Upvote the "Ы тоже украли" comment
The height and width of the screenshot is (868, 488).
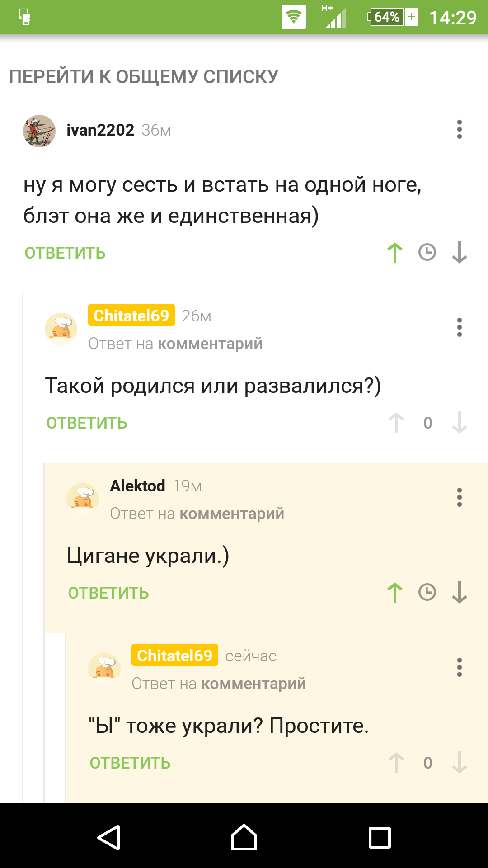click(396, 763)
